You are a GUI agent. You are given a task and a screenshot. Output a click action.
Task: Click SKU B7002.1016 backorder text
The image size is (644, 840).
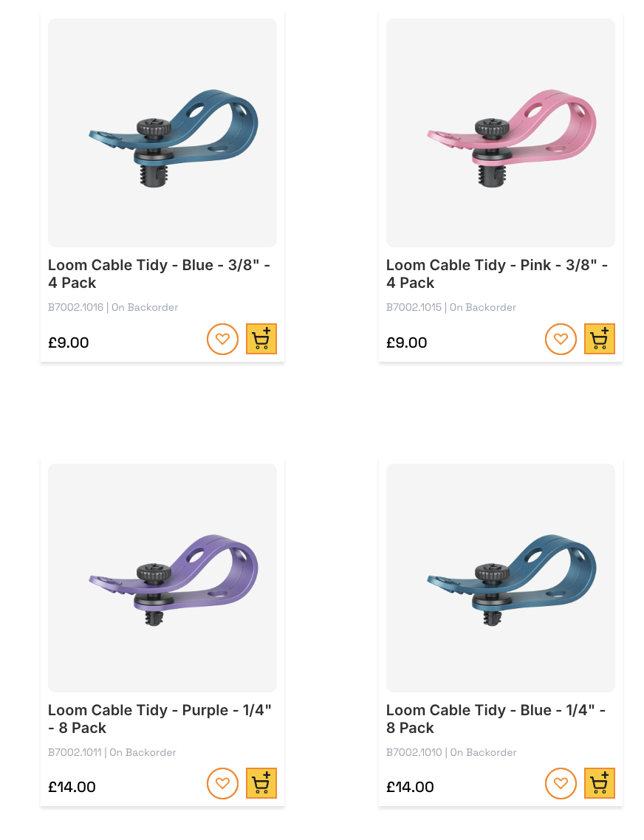pos(113,308)
